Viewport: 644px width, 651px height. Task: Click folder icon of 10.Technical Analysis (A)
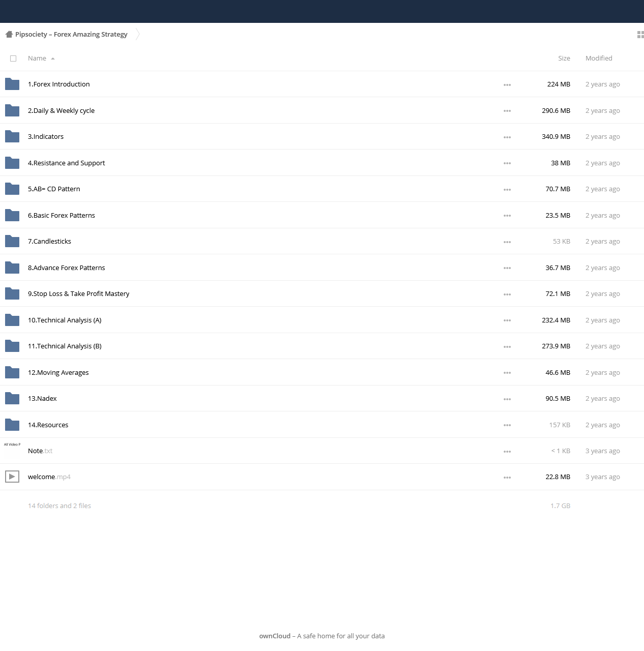pyautogui.click(x=12, y=320)
